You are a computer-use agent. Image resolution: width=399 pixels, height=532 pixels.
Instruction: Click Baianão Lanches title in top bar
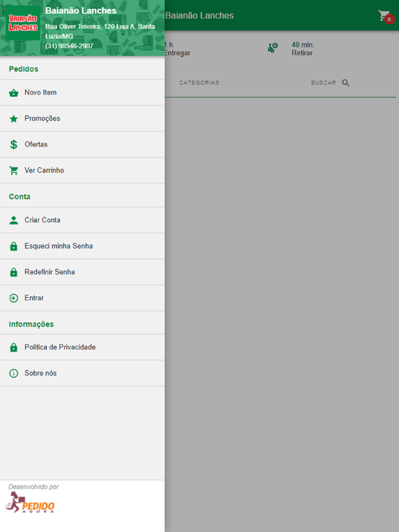199,15
